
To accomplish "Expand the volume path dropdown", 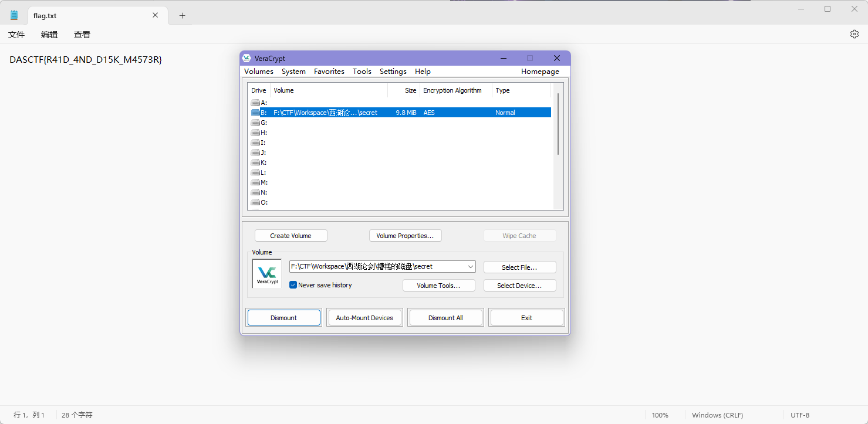I will pyautogui.click(x=470, y=267).
